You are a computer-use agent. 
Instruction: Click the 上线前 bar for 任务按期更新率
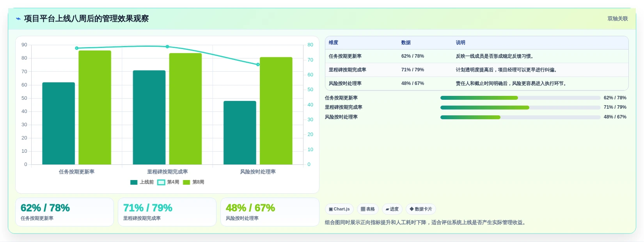point(59,123)
